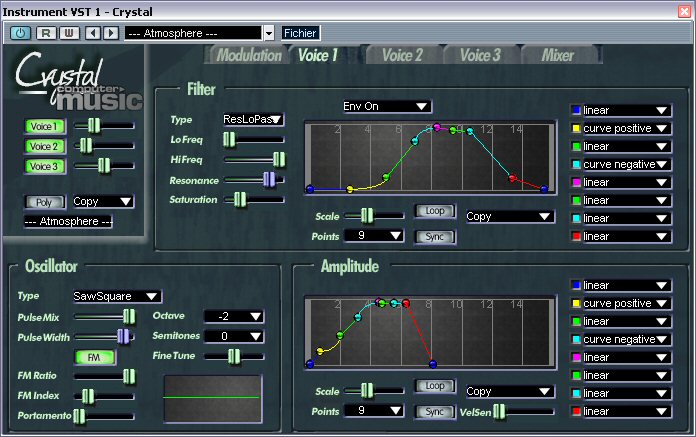Viewport: 696px width, 437px height.
Task: Click the Portamento slider
Action: pyautogui.click(x=104, y=416)
